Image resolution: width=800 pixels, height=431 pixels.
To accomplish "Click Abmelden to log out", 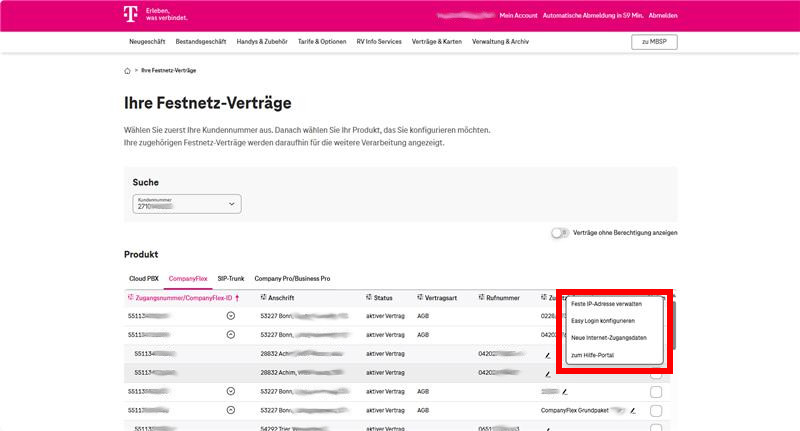I will (x=663, y=16).
